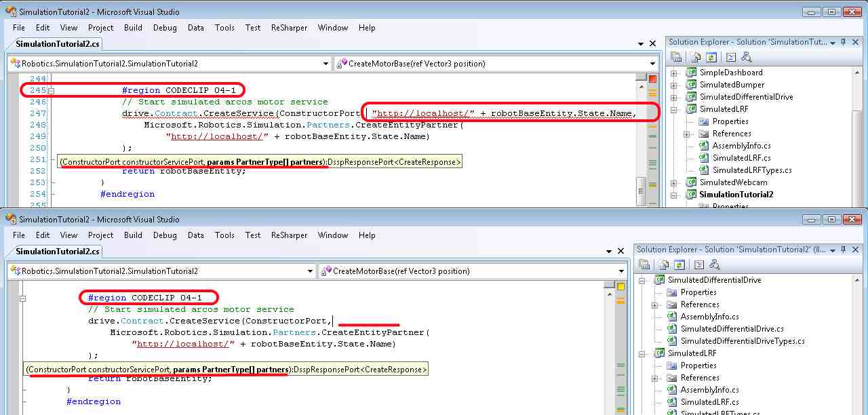
Task: Click the SimulationTutorial2.cs tab in lower window
Action: [x=58, y=252]
